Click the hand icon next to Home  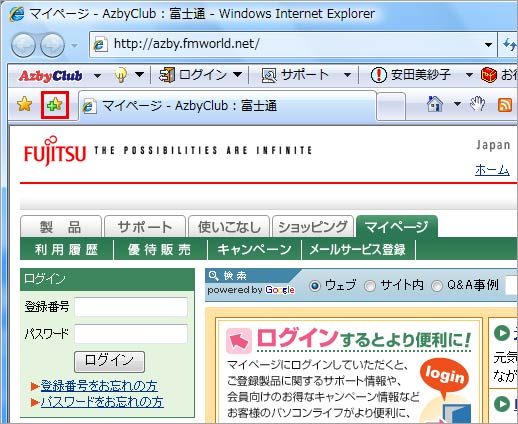[x=477, y=104]
